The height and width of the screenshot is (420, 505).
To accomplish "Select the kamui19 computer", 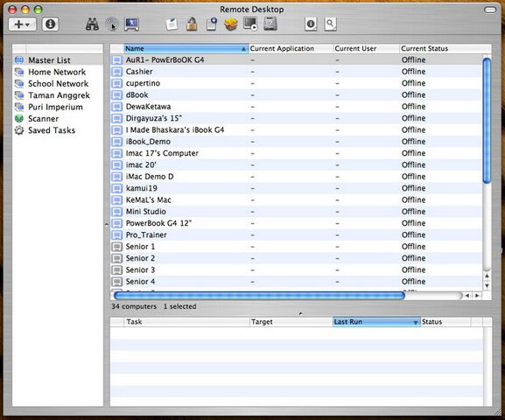I will [x=297, y=188].
